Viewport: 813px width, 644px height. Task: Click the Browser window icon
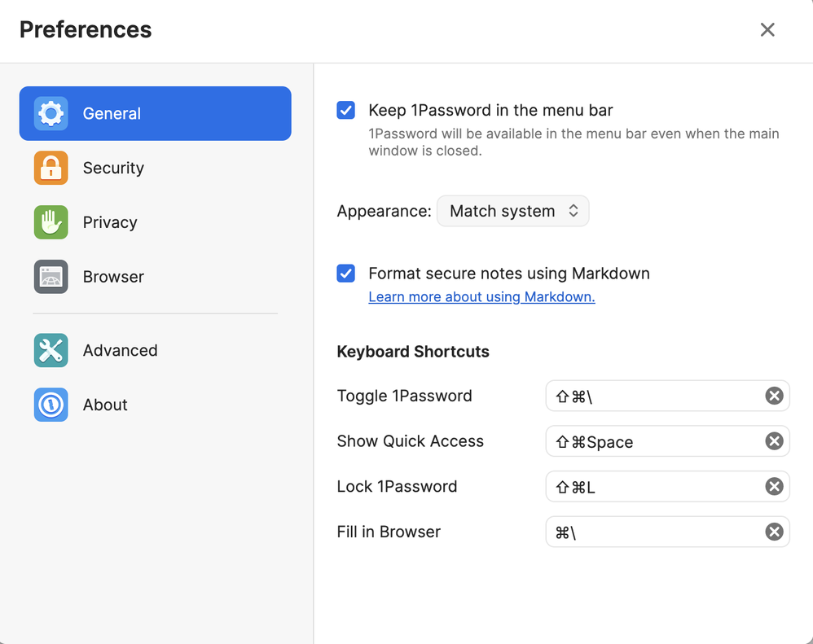pos(51,277)
